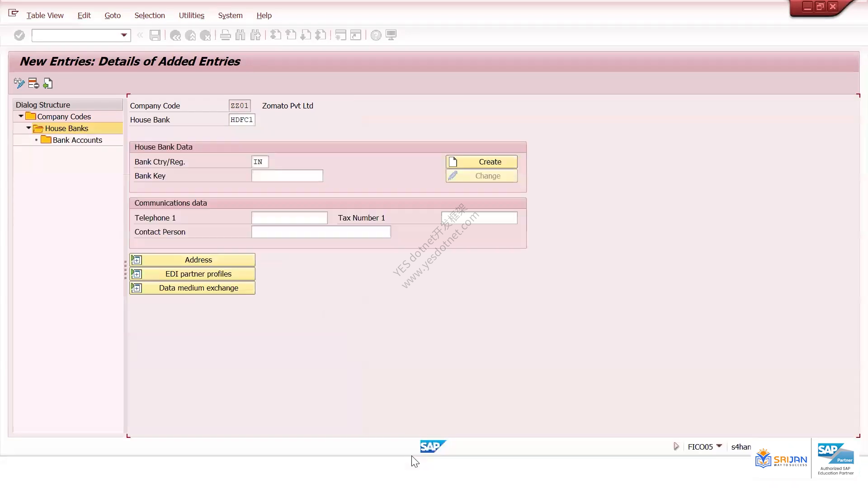Click the Find Next binoculars-plus icon

pos(255,35)
